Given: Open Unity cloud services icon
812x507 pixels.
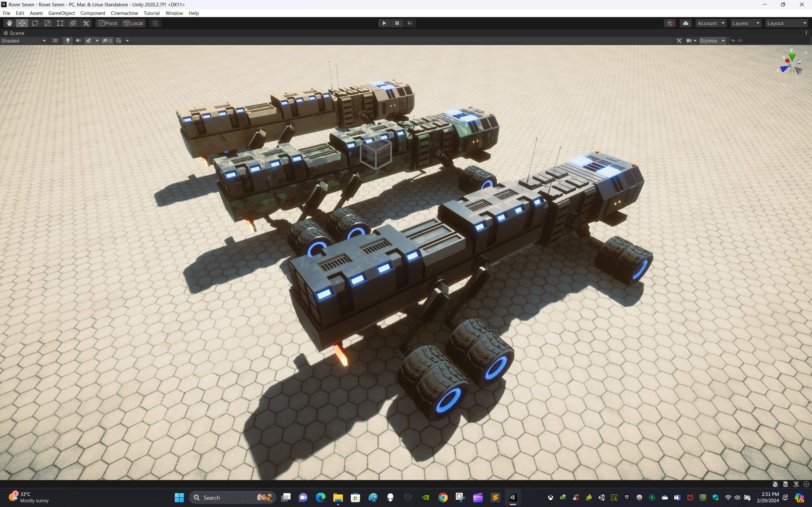Looking at the screenshot, I should pyautogui.click(x=685, y=23).
